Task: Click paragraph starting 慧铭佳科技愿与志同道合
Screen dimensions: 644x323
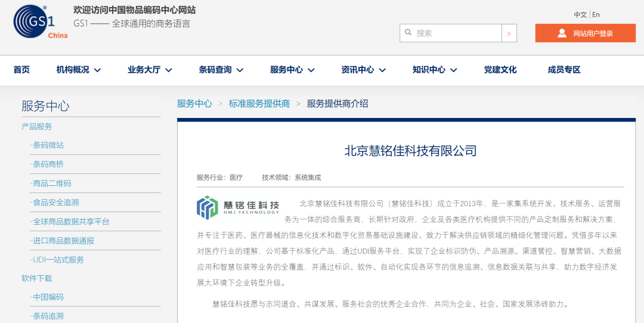Action: (x=390, y=305)
